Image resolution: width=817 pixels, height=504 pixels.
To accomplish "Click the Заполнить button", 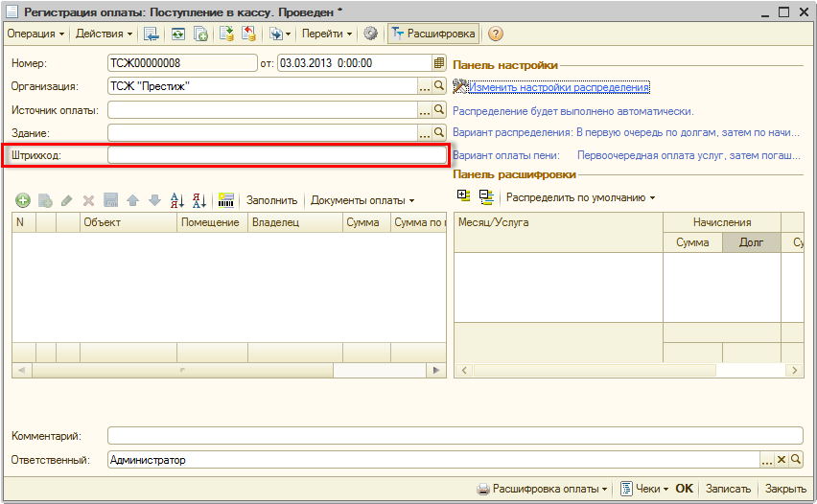I will coord(272,200).
